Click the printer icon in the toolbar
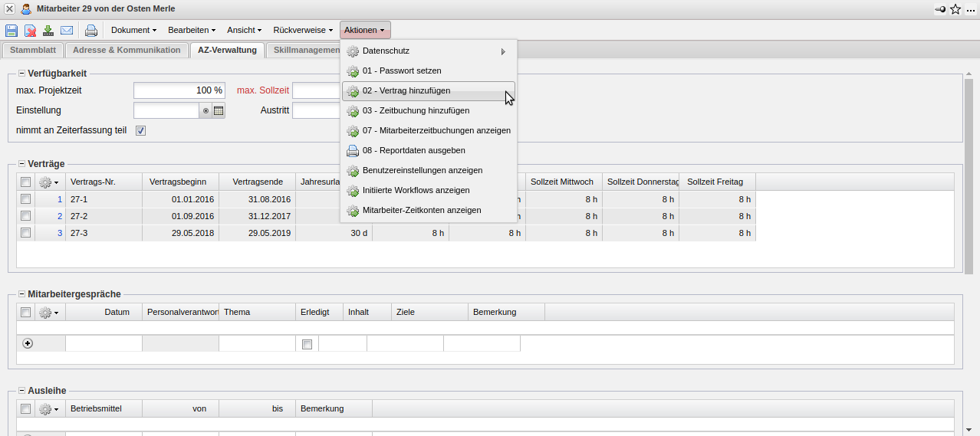 pyautogui.click(x=91, y=31)
